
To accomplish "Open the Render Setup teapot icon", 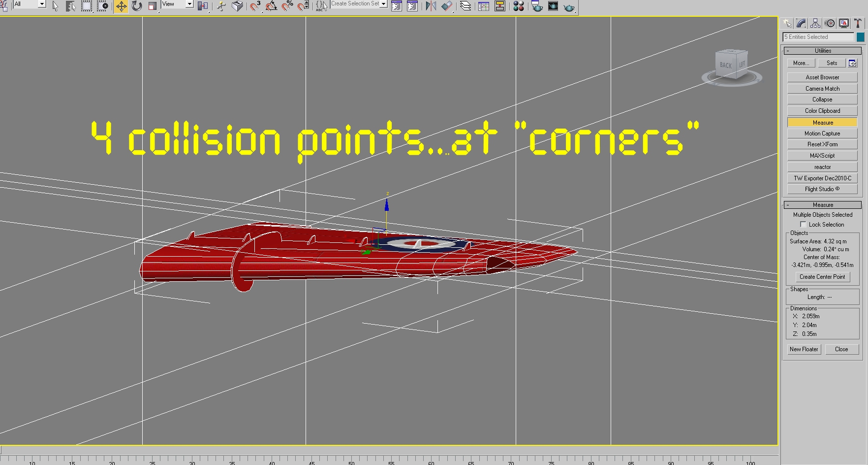I will pyautogui.click(x=537, y=6).
